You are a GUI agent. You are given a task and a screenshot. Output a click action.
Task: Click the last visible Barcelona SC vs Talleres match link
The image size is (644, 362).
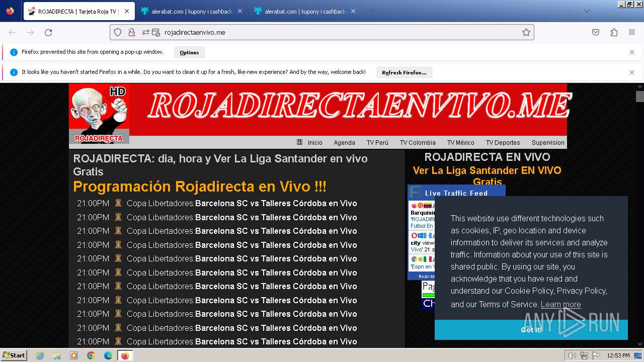276,342
